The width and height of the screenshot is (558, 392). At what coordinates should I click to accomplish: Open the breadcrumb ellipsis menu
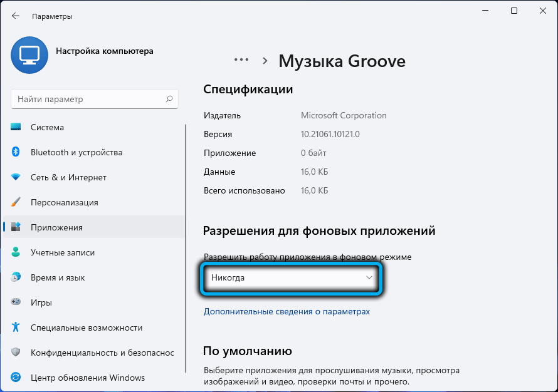[x=241, y=60]
